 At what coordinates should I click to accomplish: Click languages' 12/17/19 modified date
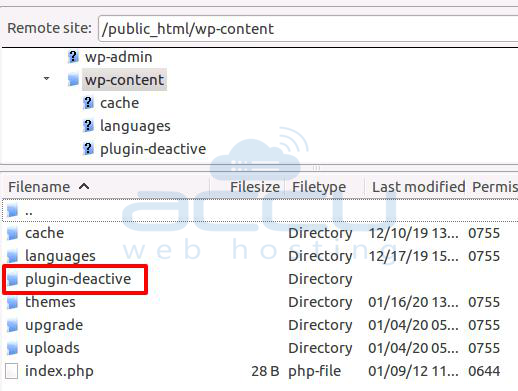[413, 256]
